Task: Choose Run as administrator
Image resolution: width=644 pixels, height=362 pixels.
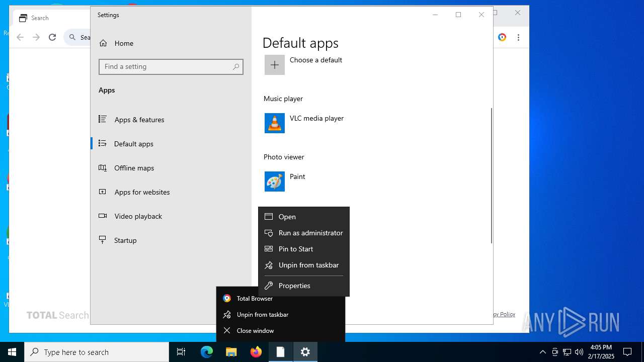Action: coord(304,233)
